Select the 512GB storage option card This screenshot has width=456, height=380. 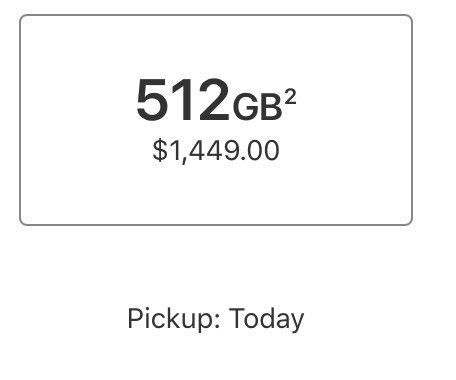point(216,120)
